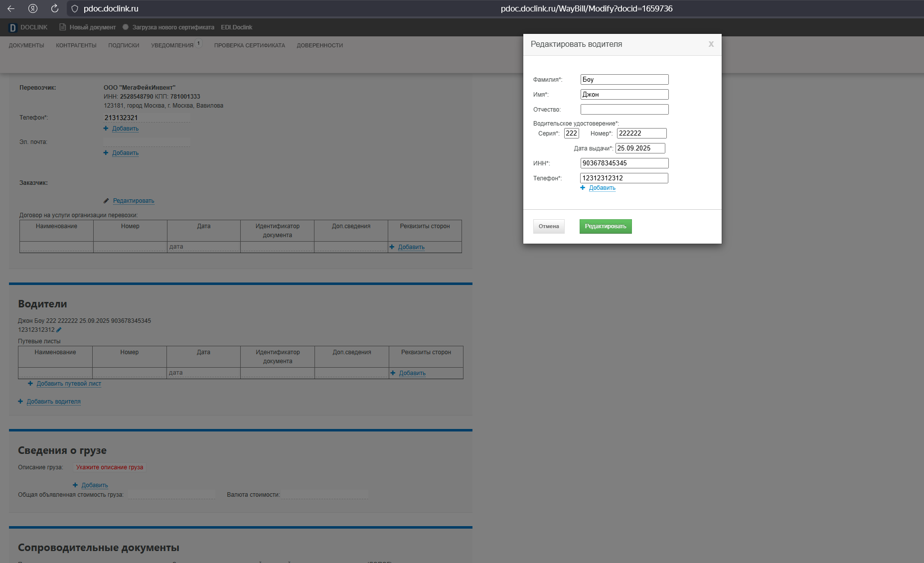Open ПРОВЕРКА СЕРТИФИКАТА menu item
924x563 pixels.
point(250,45)
